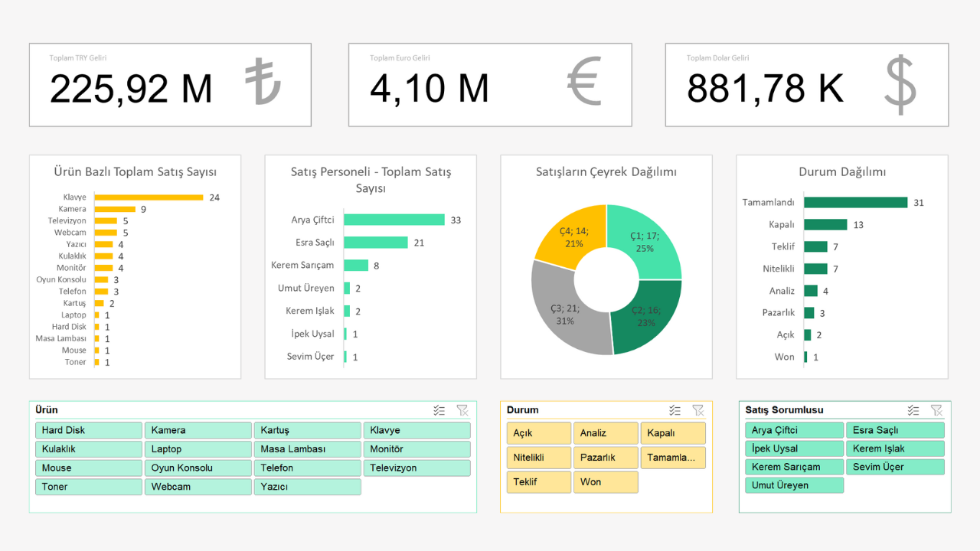The image size is (980, 551).
Task: Click the Tamamlandı bar showing 31
Action: pyautogui.click(x=856, y=203)
